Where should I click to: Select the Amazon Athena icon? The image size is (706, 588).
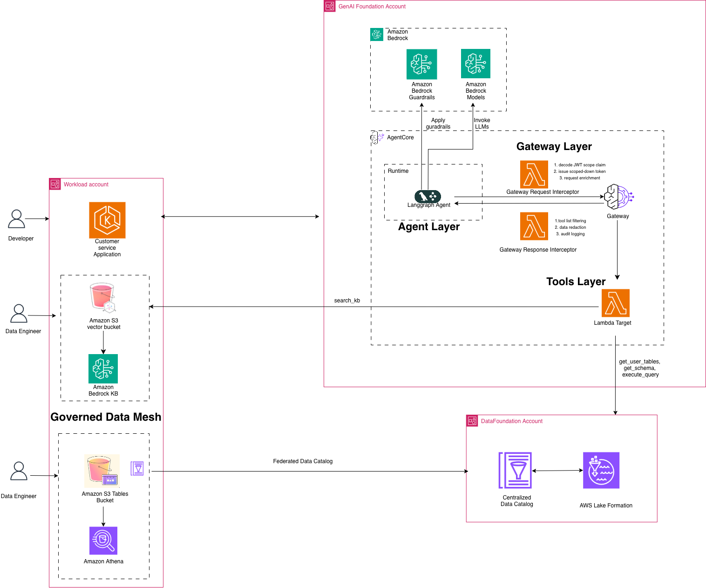coord(103,540)
